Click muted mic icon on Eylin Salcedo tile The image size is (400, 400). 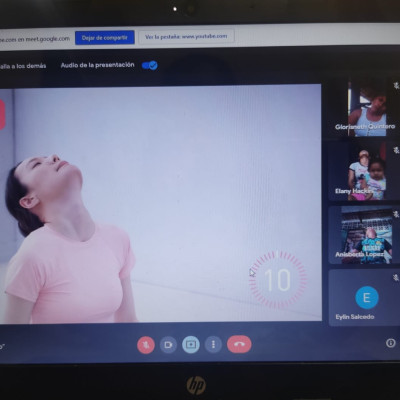coord(396,277)
